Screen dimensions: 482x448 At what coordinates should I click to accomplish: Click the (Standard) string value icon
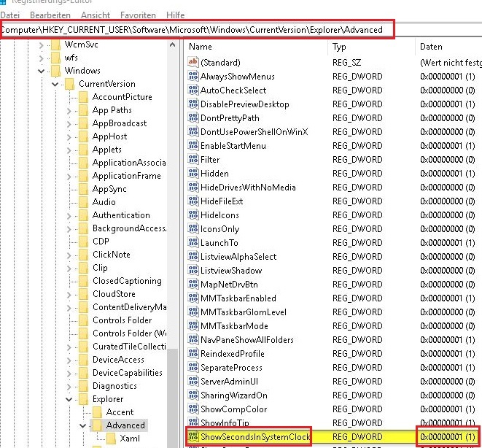193,62
